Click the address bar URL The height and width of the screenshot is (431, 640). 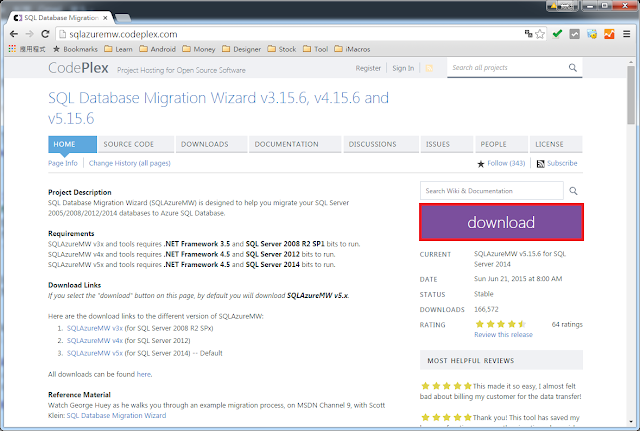pyautogui.click(x=123, y=34)
